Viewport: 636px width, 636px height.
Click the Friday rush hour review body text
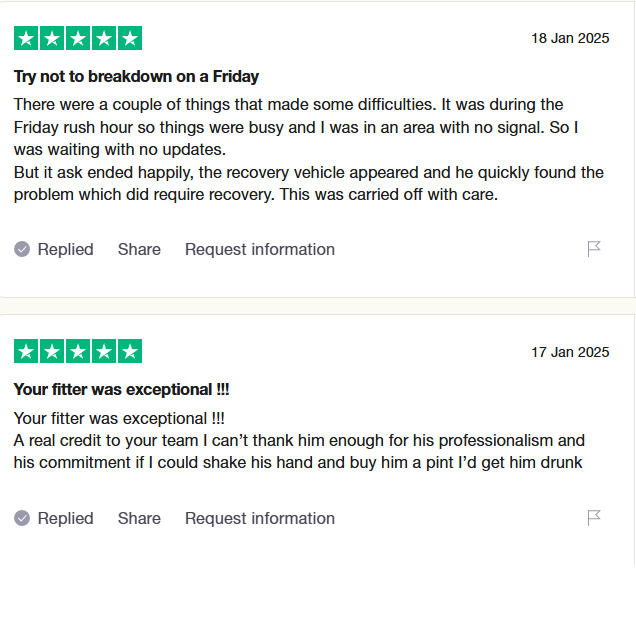(309, 149)
